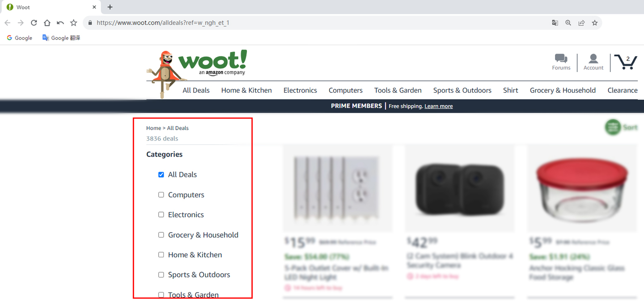
Task: Open the Sort options button
Action: [x=621, y=127]
